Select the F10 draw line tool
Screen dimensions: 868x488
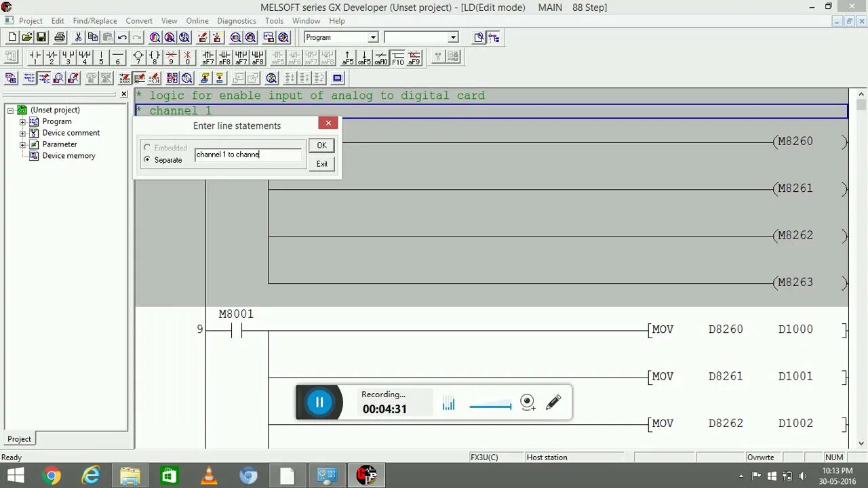coord(397,58)
